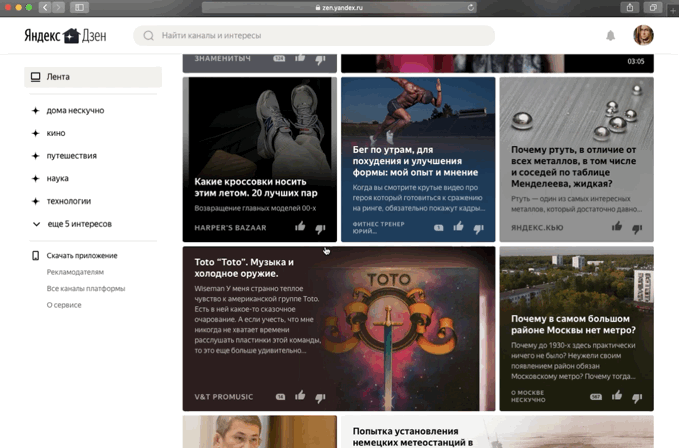Open the HARPER'S BAZAAR channel

pyautogui.click(x=230, y=228)
